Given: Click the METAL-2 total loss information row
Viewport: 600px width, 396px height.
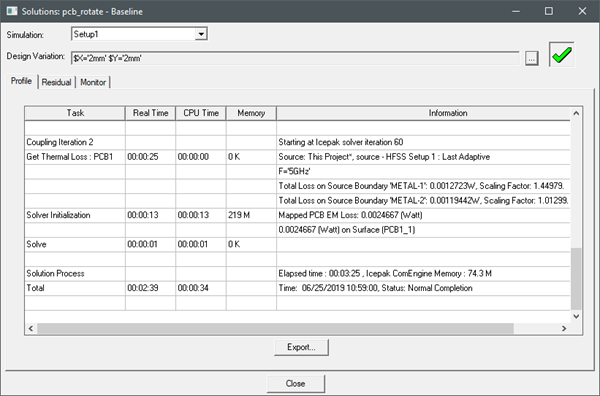Looking at the screenshot, I should click(x=423, y=200).
